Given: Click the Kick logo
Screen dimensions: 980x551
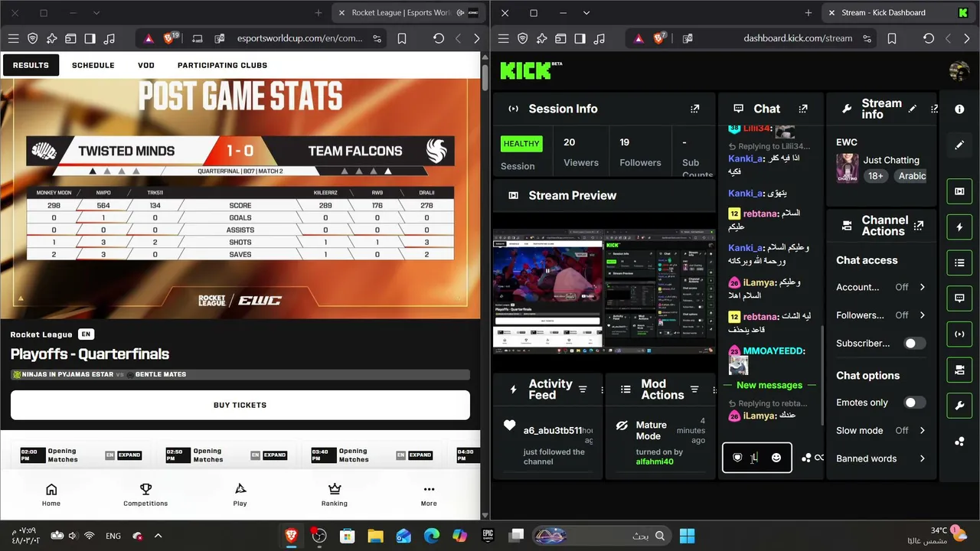Looking at the screenshot, I should pyautogui.click(x=531, y=70).
